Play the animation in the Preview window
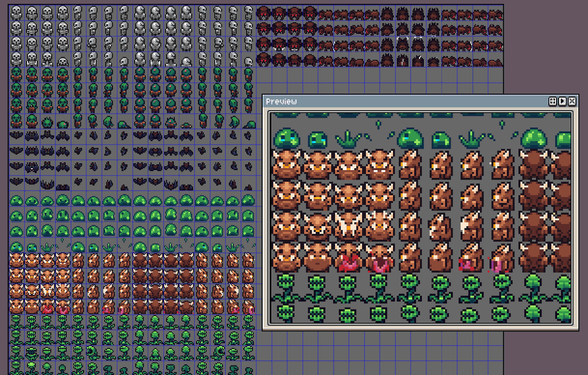Screen dimensions: 588x375 click(x=563, y=101)
